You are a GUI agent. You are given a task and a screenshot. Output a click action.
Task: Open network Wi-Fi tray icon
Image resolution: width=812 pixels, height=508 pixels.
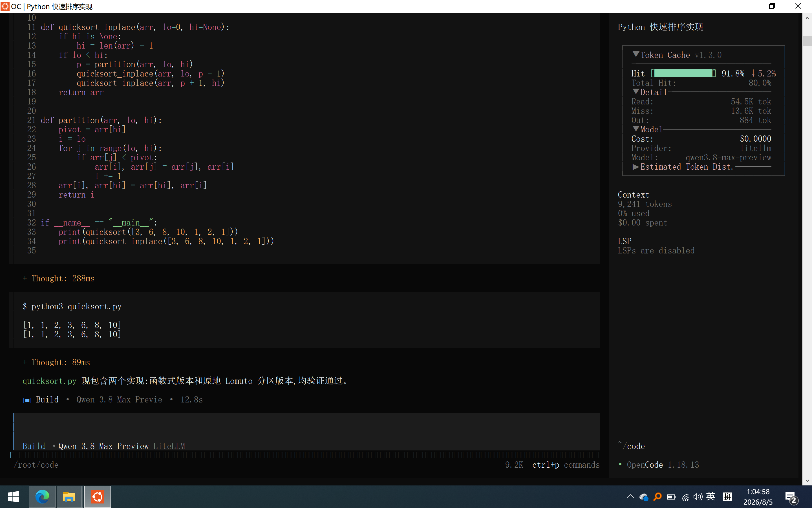pos(685,497)
